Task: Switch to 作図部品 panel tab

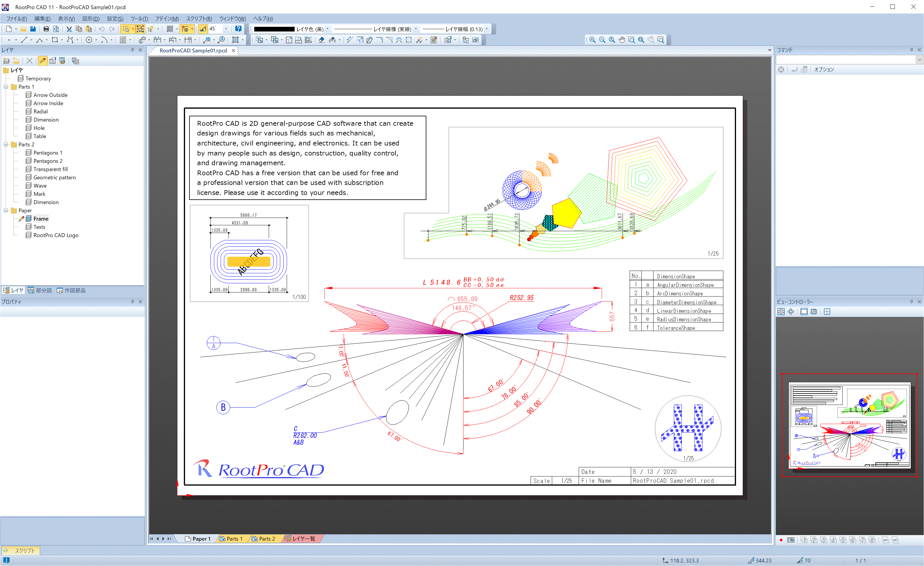Action: pyautogui.click(x=71, y=291)
